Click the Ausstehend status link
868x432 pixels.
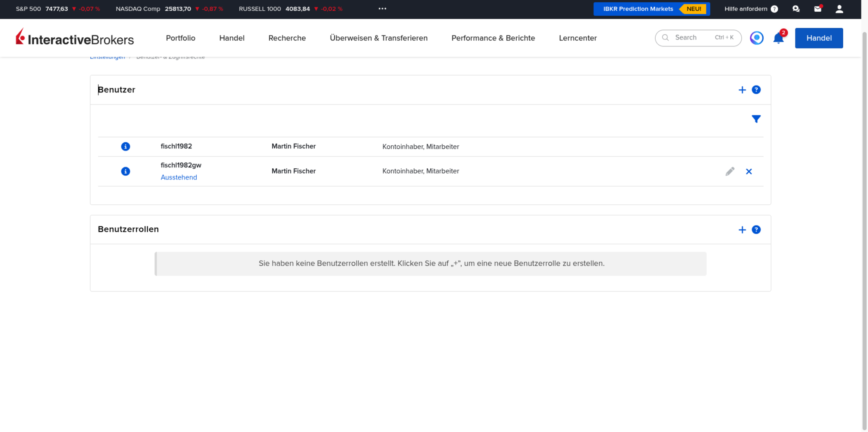tap(179, 177)
